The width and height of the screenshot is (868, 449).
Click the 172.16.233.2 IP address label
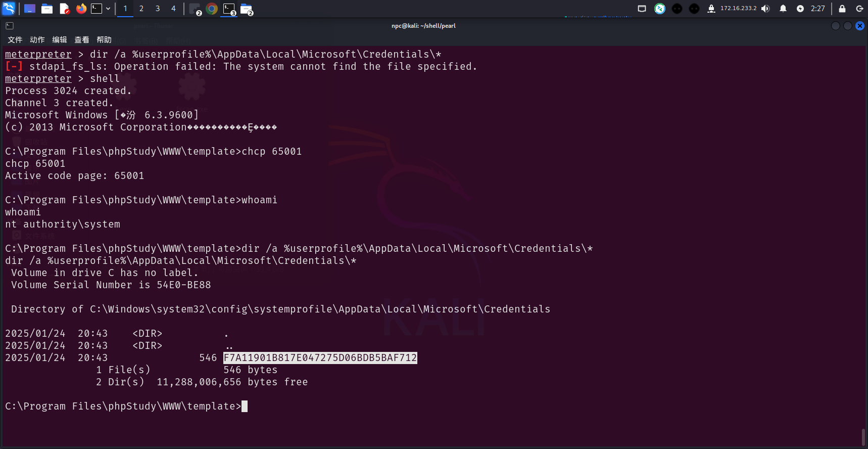(738, 9)
